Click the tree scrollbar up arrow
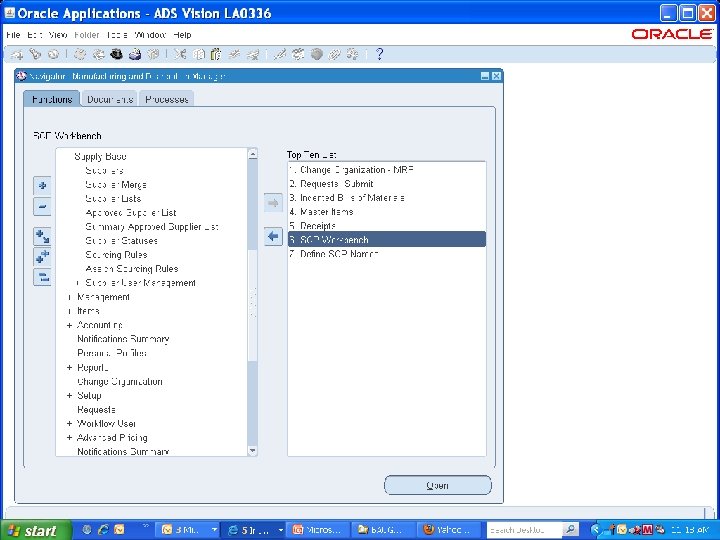 click(253, 154)
